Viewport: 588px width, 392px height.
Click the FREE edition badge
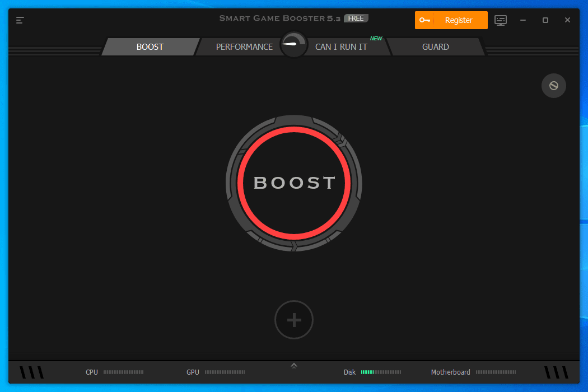point(356,18)
